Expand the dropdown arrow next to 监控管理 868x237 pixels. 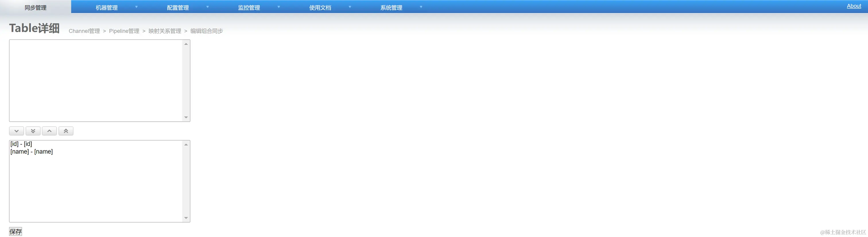[x=279, y=7]
